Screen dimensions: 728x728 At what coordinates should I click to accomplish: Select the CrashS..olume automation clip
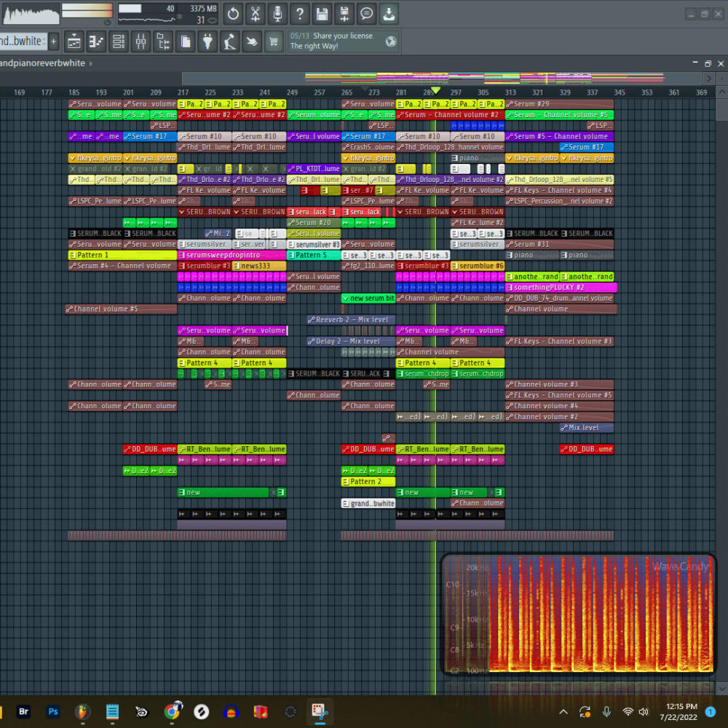coord(368,147)
